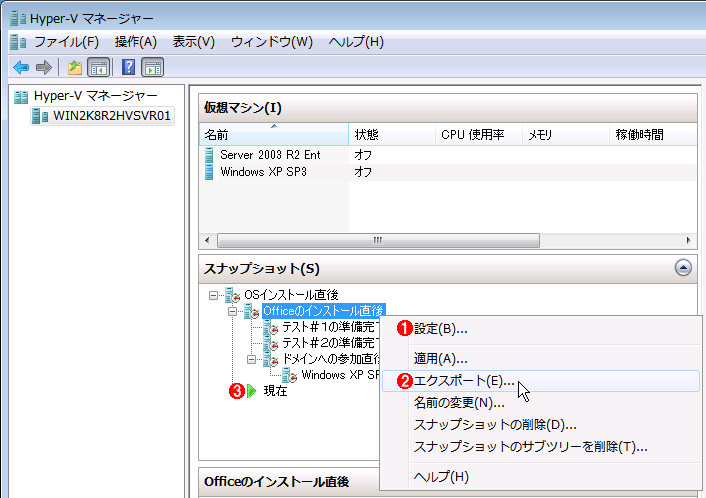Collapse the Officeのインストール直後 snapshot node
The height and width of the screenshot is (498, 706).
pos(232,311)
